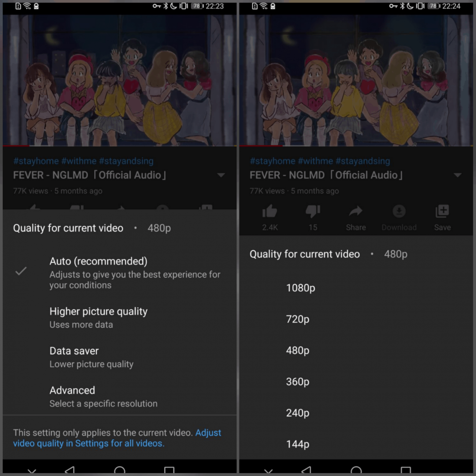This screenshot has height=476, width=476.
Task: Tap the video thumbnail in left screenshot
Action: [120, 80]
